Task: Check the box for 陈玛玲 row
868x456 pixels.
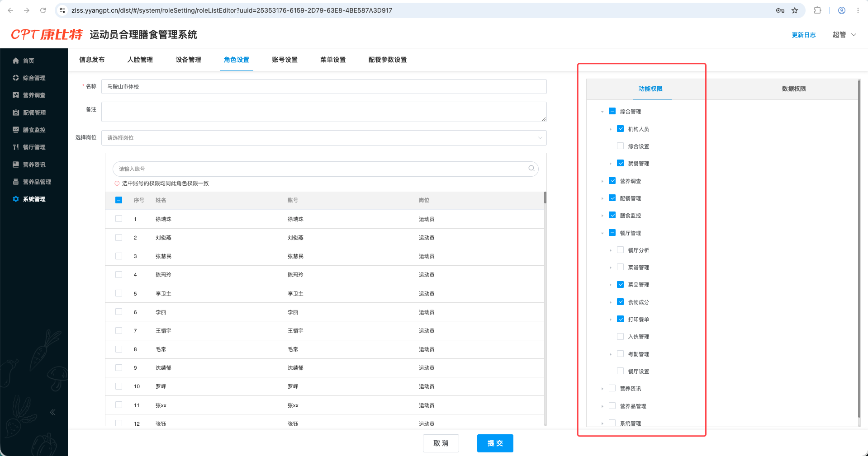Action: click(119, 274)
